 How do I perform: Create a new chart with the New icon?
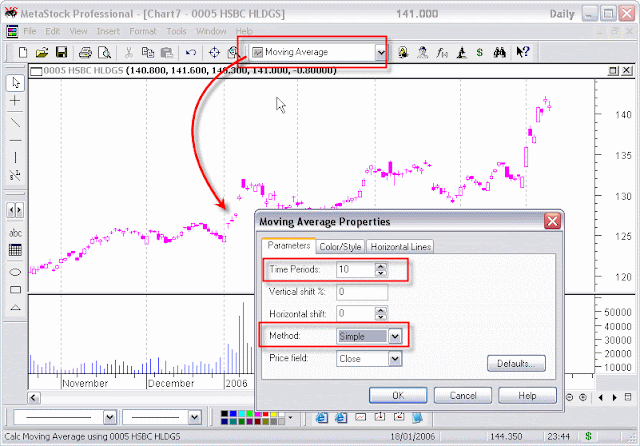click(x=23, y=52)
